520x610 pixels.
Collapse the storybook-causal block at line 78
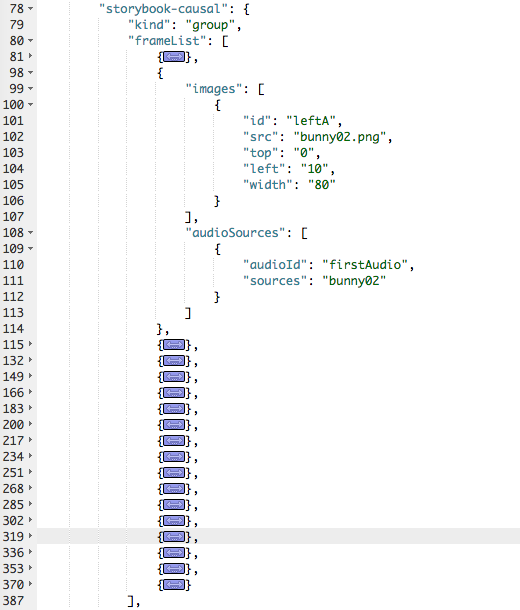(x=30, y=8)
